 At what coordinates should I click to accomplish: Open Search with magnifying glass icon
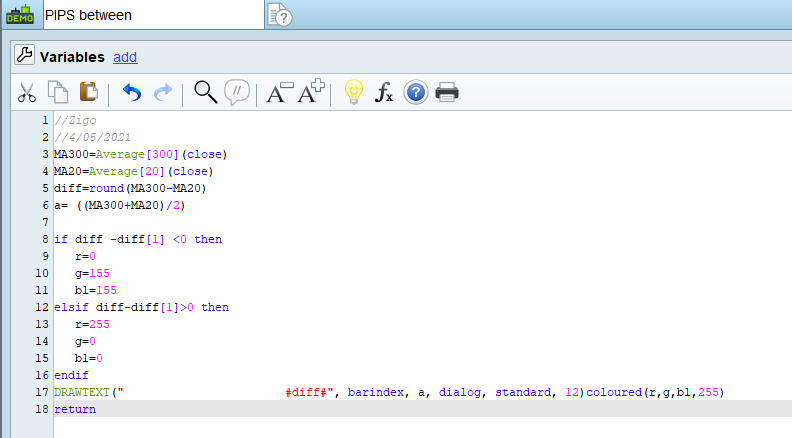coord(206,92)
